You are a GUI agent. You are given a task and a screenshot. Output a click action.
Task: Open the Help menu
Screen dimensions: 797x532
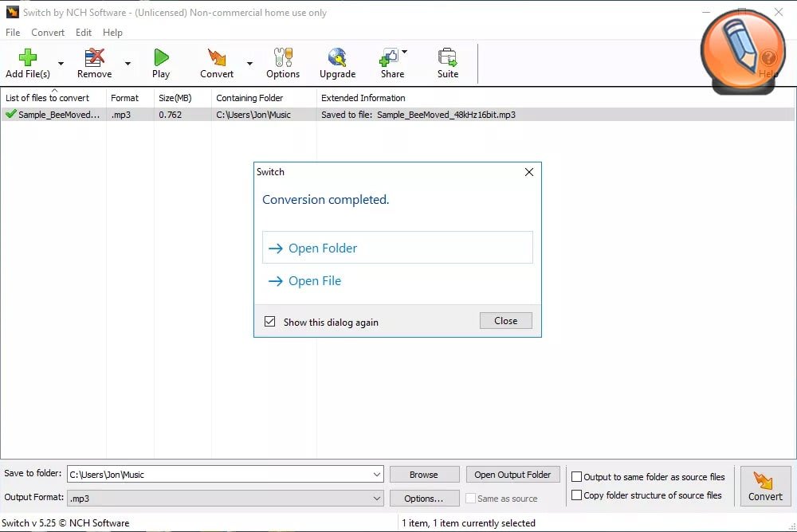(112, 33)
